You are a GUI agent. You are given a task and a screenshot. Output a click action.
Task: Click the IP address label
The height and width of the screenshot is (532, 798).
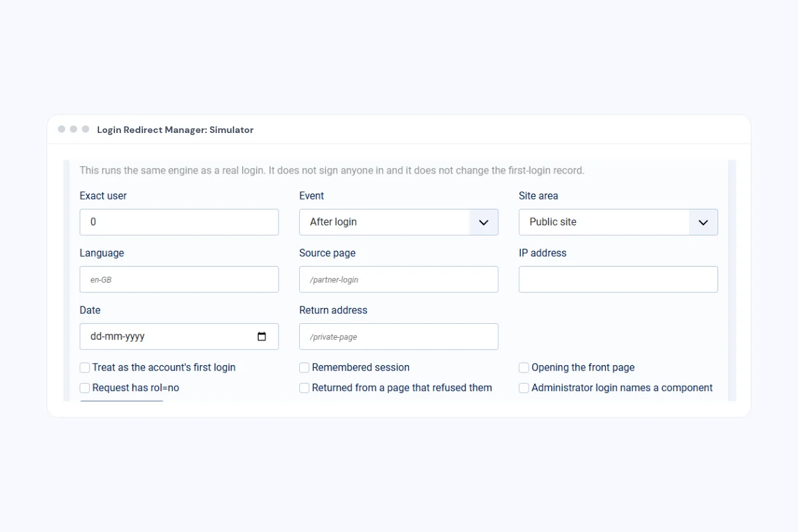click(543, 253)
